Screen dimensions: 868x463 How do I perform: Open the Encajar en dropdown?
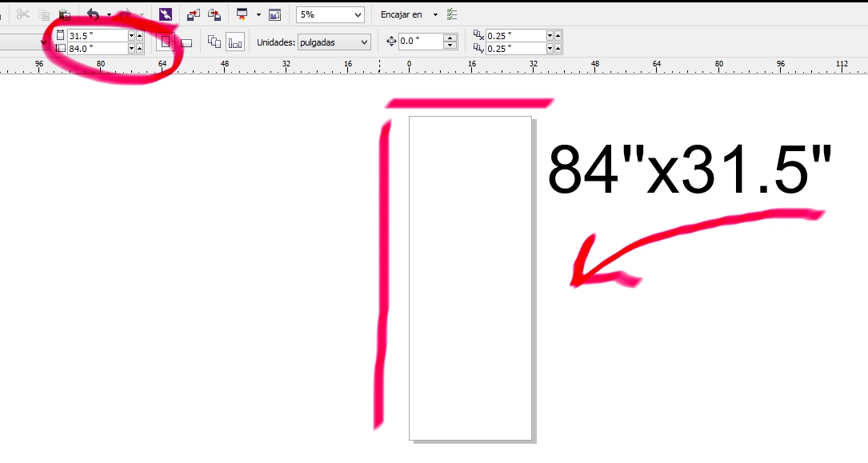point(435,14)
